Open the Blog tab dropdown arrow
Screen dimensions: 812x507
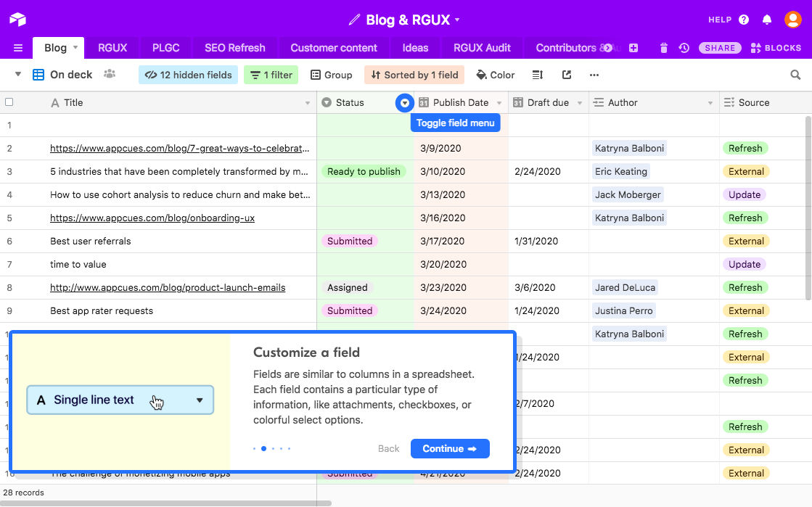[75, 47]
